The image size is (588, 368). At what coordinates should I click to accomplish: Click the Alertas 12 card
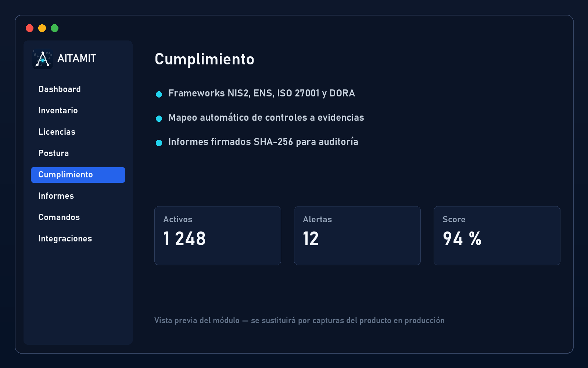point(357,236)
